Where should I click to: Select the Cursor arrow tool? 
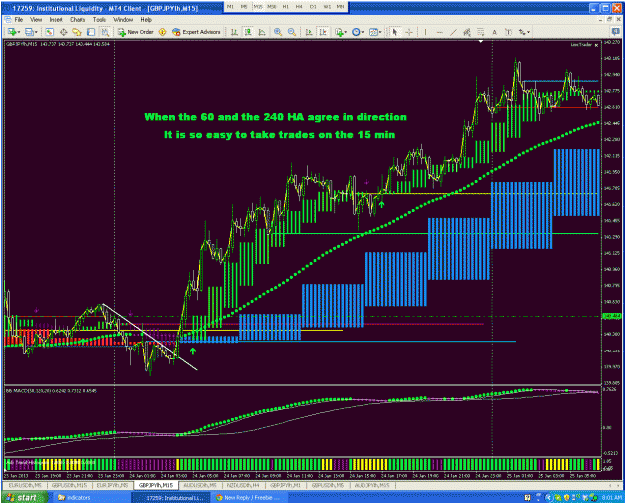tap(395, 32)
